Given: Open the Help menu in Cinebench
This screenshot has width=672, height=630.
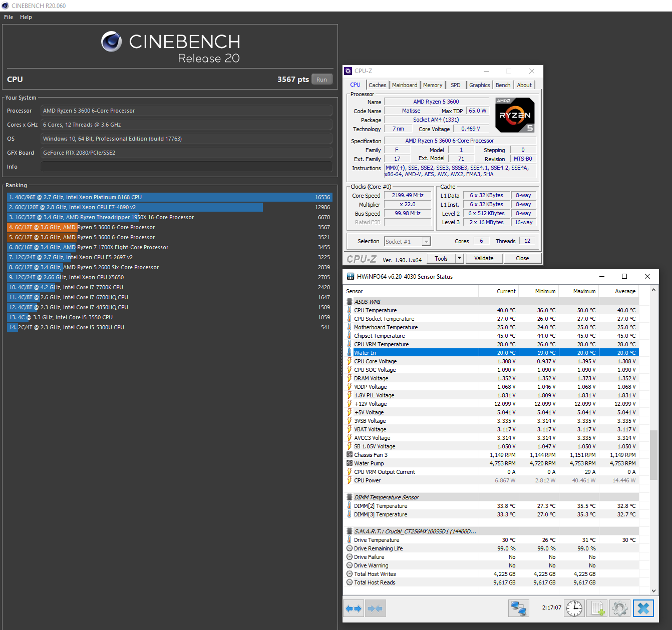Looking at the screenshot, I should click(26, 17).
